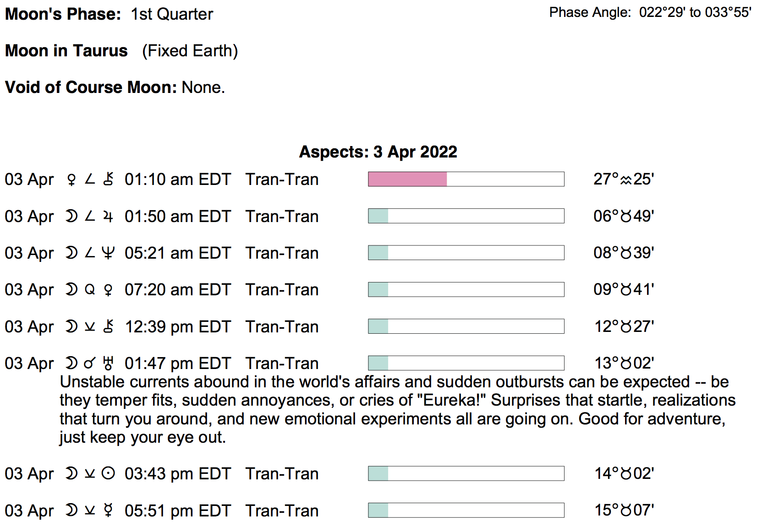Viewport: 757px width, 532px height.
Task: Select the Mercury glyph in the 05:51 pm row
Action: click(108, 510)
